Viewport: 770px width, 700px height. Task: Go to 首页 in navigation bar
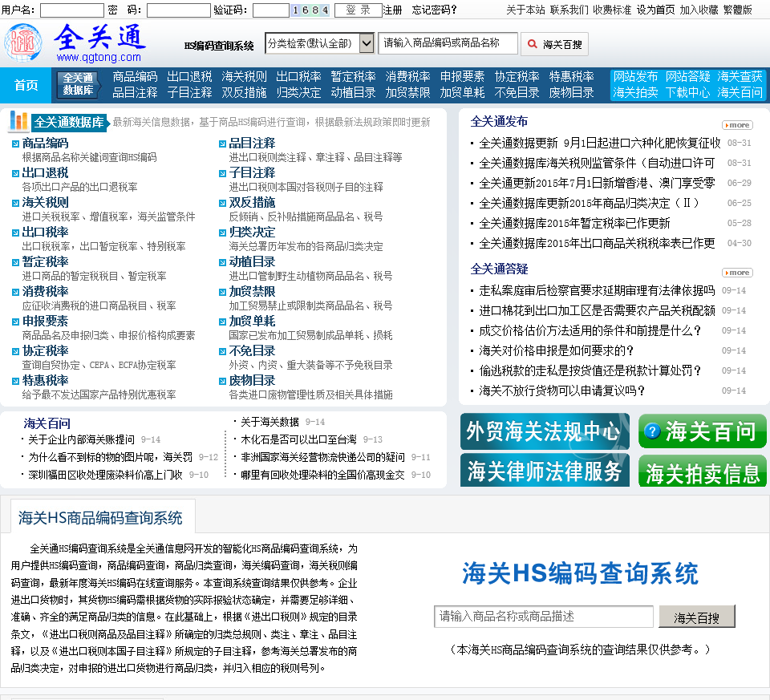(x=26, y=85)
